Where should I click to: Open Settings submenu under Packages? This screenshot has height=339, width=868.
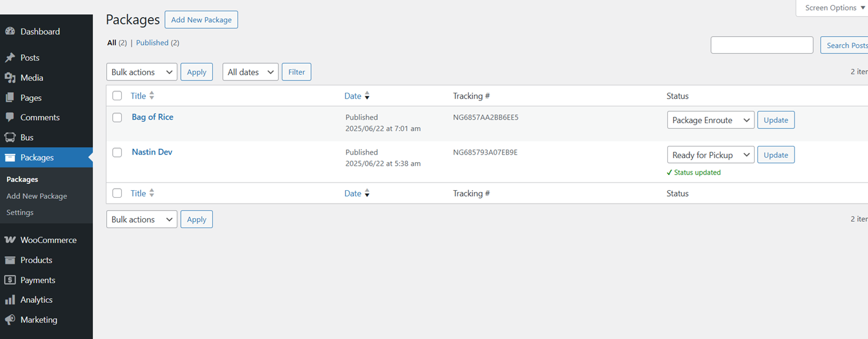pos(20,212)
